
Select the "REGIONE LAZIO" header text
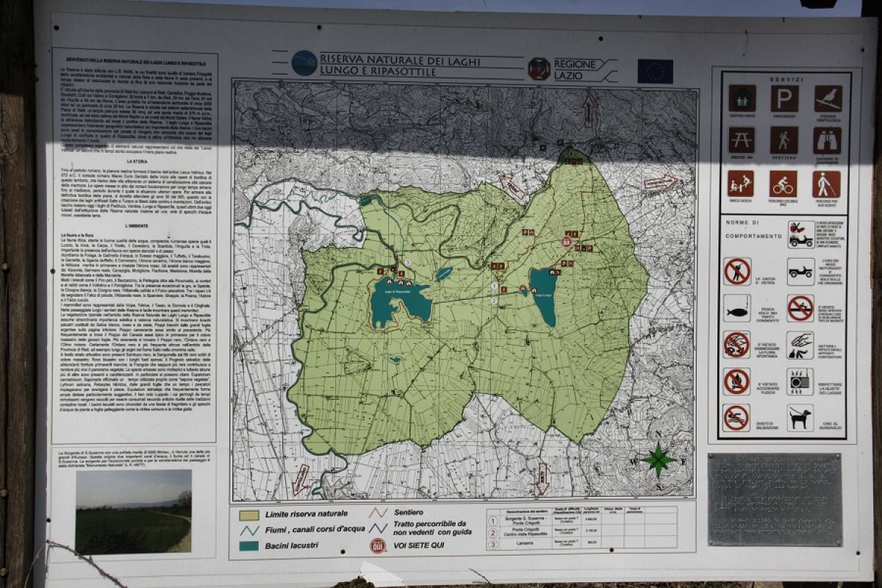(x=575, y=69)
